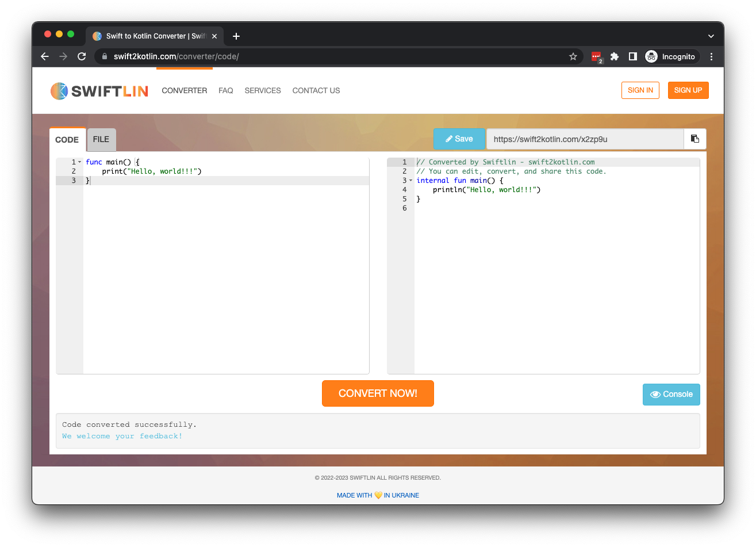Screen dimensions: 756x547
Task: Go back to previous page
Action: click(45, 56)
